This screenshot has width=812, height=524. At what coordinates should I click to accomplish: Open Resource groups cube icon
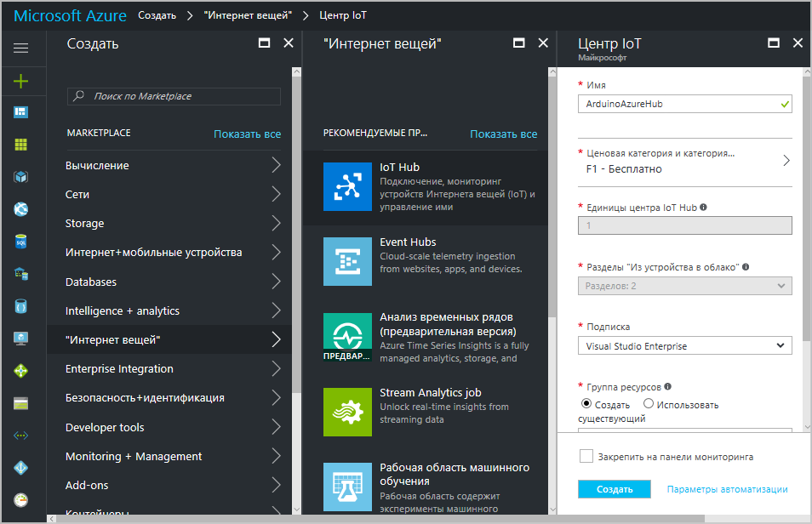coord(20,177)
